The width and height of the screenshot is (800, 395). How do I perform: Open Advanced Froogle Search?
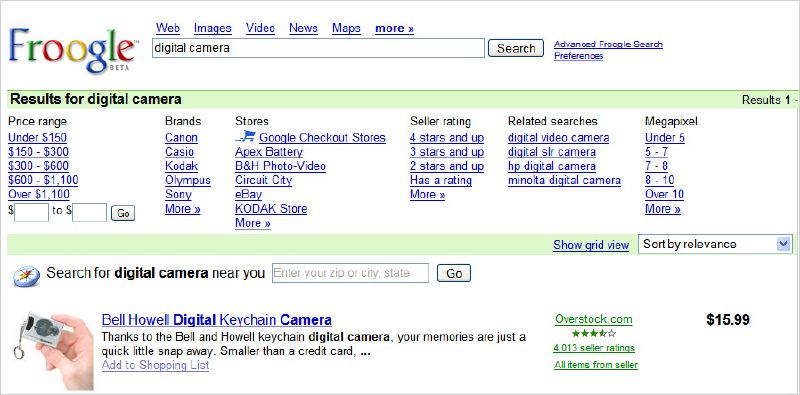pos(608,44)
